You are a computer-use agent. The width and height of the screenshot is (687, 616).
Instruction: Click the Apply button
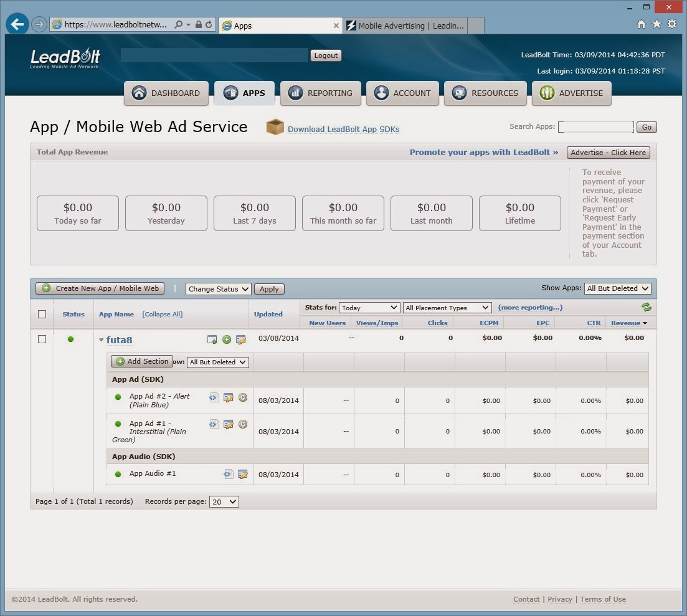(x=269, y=289)
